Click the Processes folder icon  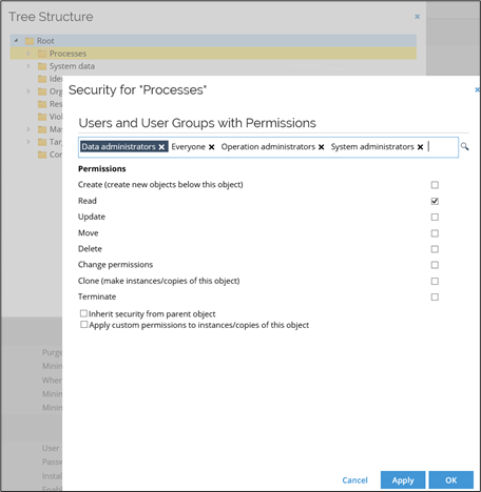click(42, 54)
